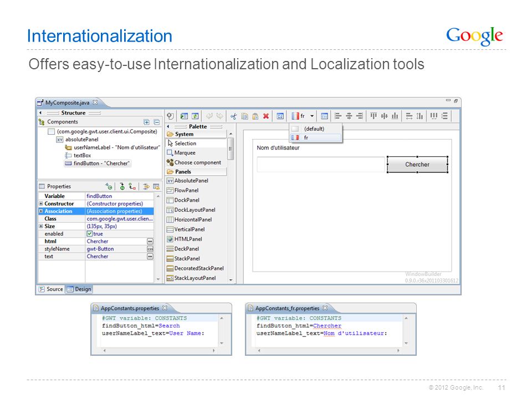
Task: Click the align right edges icon
Action: click(x=360, y=116)
